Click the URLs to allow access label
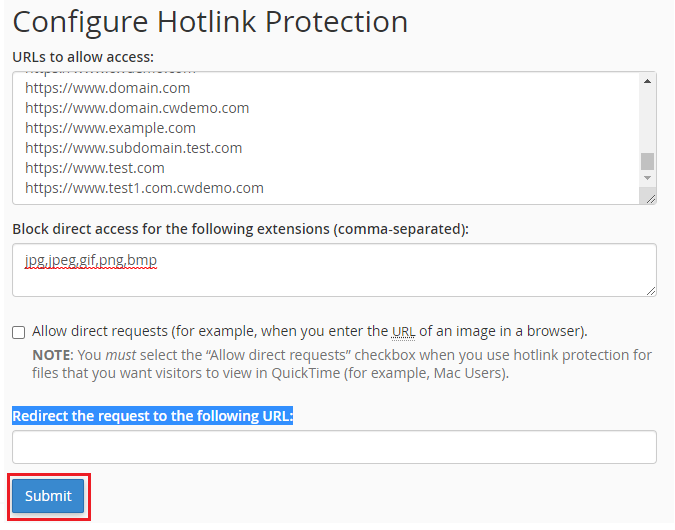 pos(83,57)
